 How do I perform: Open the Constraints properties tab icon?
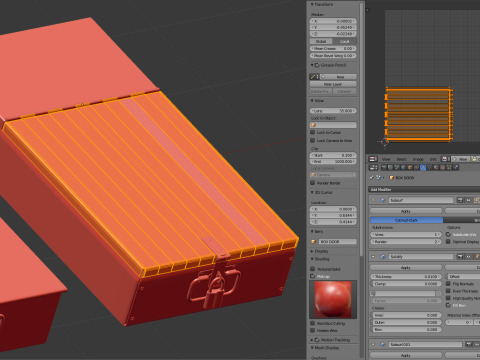tap(416, 167)
